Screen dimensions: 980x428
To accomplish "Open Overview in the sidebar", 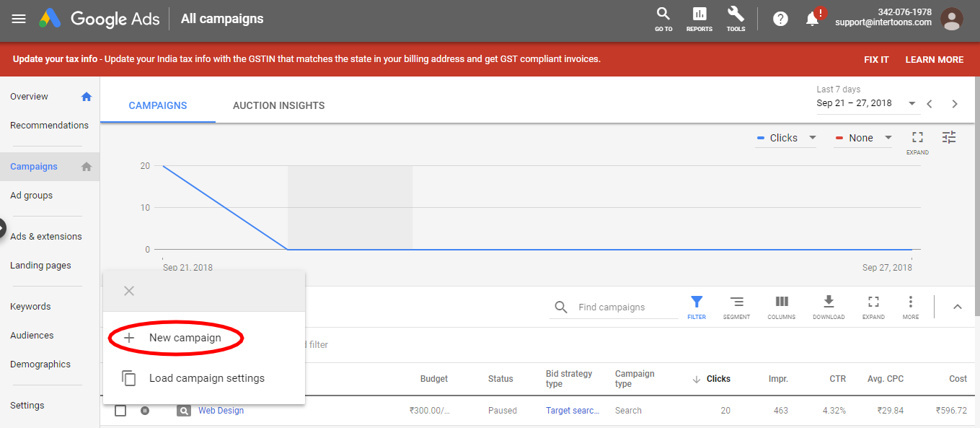I will [x=29, y=97].
